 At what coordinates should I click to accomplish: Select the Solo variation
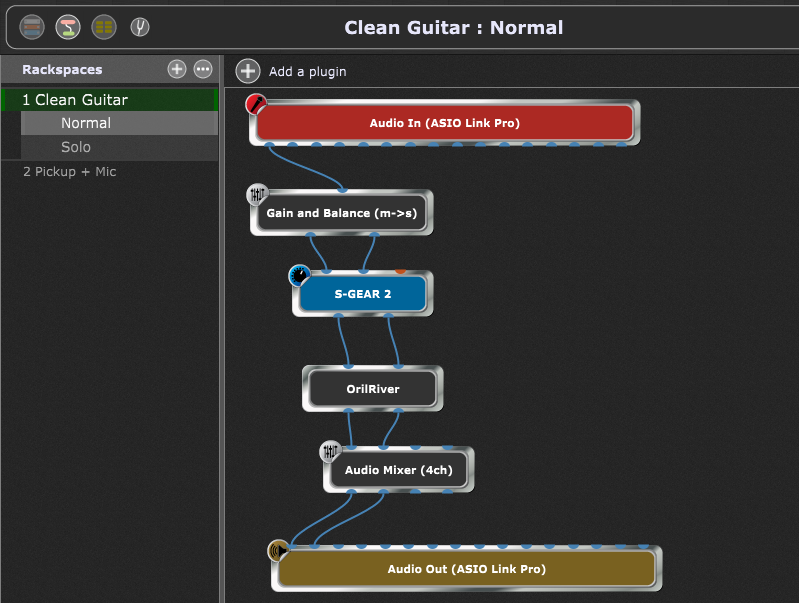coord(119,147)
